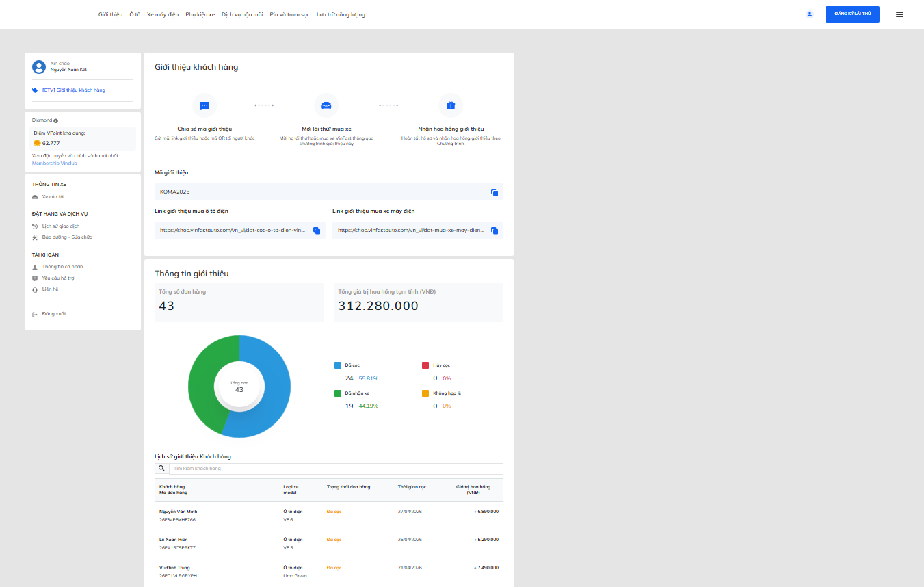Image resolution: width=924 pixels, height=587 pixels.
Task: Click the date 21/04/2026 in the table
Action: click(410, 568)
